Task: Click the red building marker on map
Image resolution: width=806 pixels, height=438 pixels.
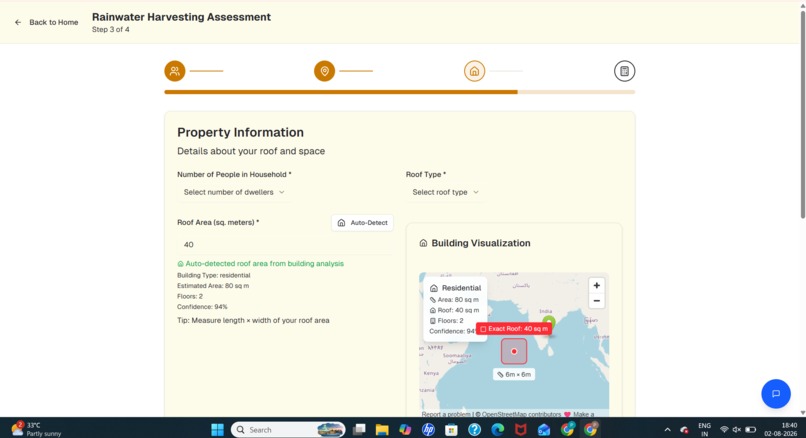Action: pyautogui.click(x=514, y=351)
